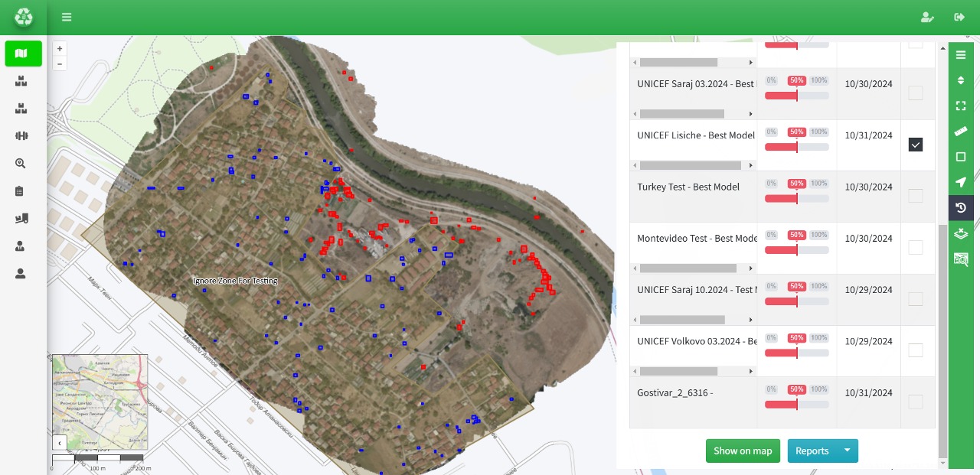980x475 pixels.
Task: Check the Gostivar_2_6316 row checkbox
Action: point(916,402)
